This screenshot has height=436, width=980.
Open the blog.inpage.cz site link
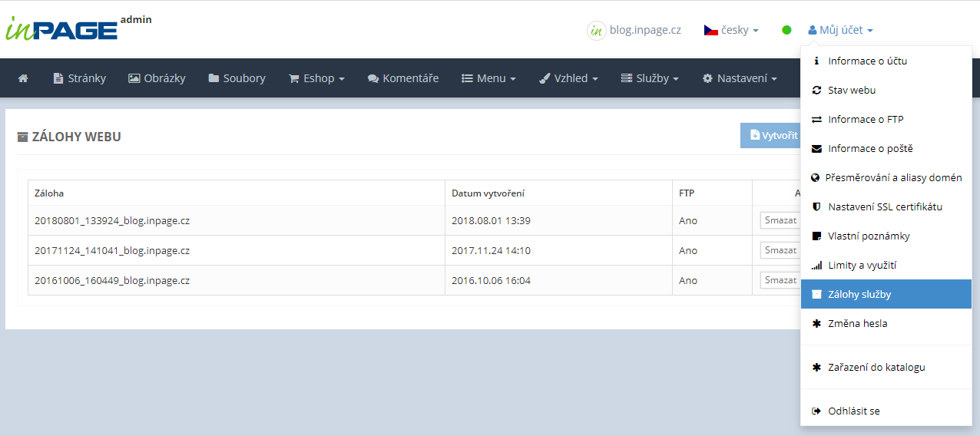[634, 31]
